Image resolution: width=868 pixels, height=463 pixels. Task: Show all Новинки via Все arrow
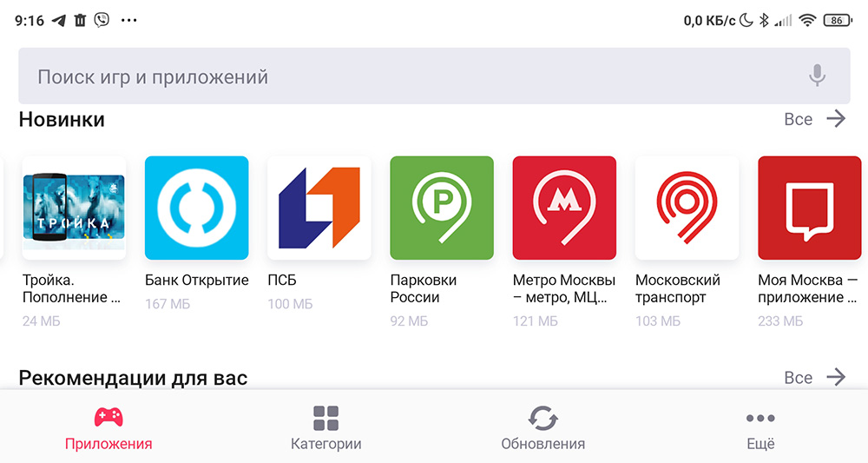815,118
